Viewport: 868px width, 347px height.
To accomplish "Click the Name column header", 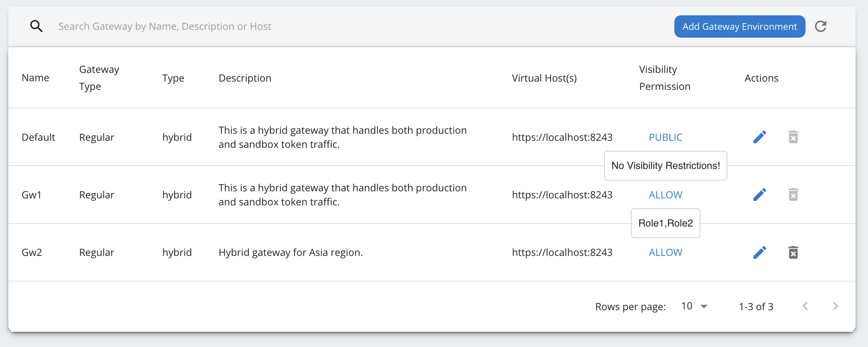I will (x=35, y=78).
